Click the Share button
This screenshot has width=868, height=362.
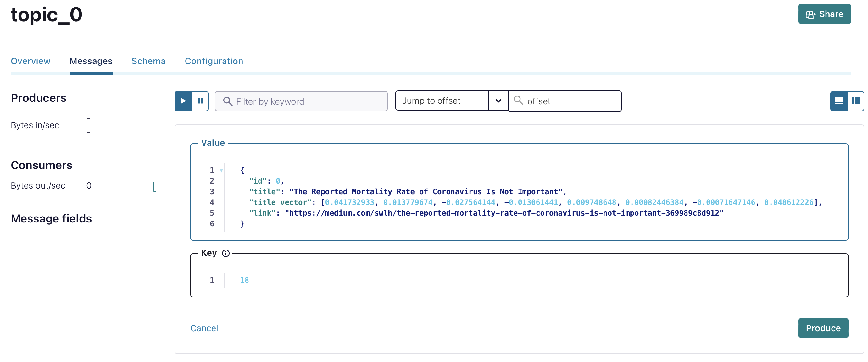point(825,14)
